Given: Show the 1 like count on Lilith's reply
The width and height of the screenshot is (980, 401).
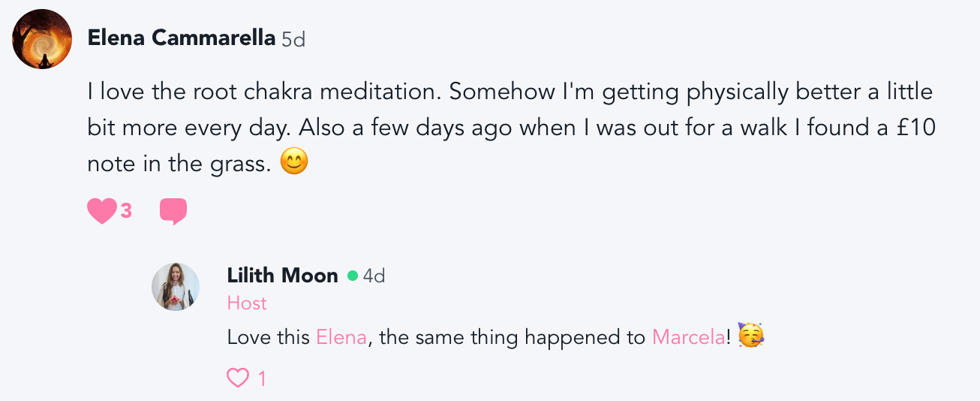Looking at the screenshot, I should [x=262, y=379].
